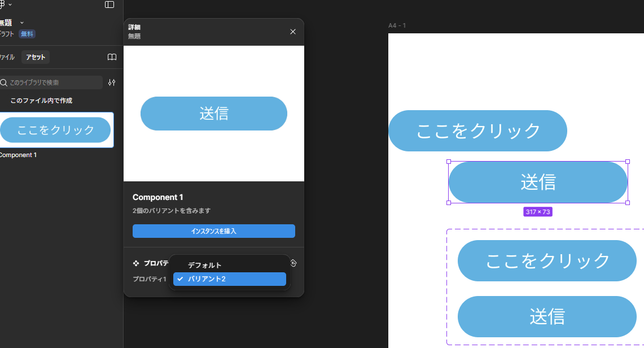Click the 無料 plan badge

point(27,34)
